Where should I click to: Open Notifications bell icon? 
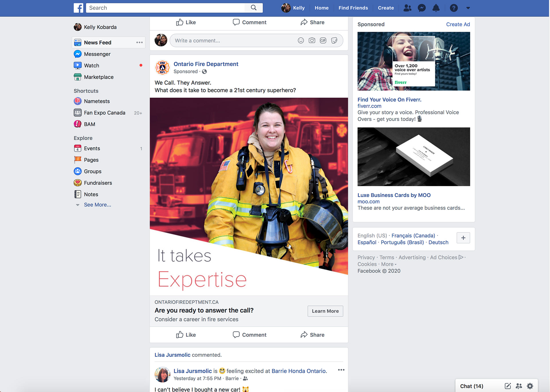[x=436, y=8]
